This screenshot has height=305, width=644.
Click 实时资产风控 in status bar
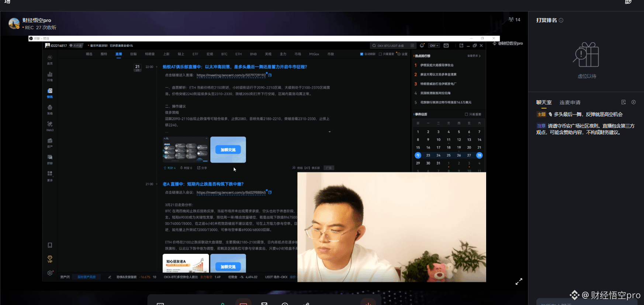(x=87, y=277)
